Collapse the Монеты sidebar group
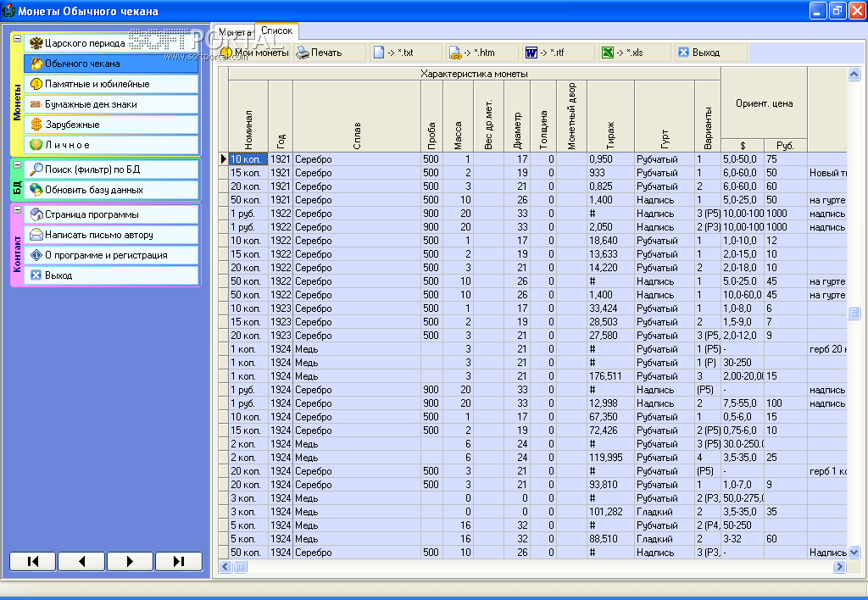Screen dimensions: 868x600 [x=17, y=39]
